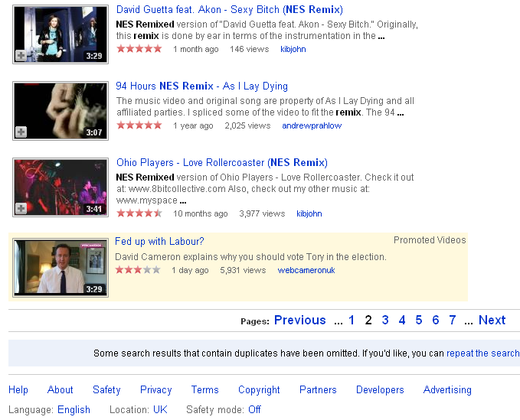Open the Language English selector
The image size is (520, 420).
pos(74,409)
